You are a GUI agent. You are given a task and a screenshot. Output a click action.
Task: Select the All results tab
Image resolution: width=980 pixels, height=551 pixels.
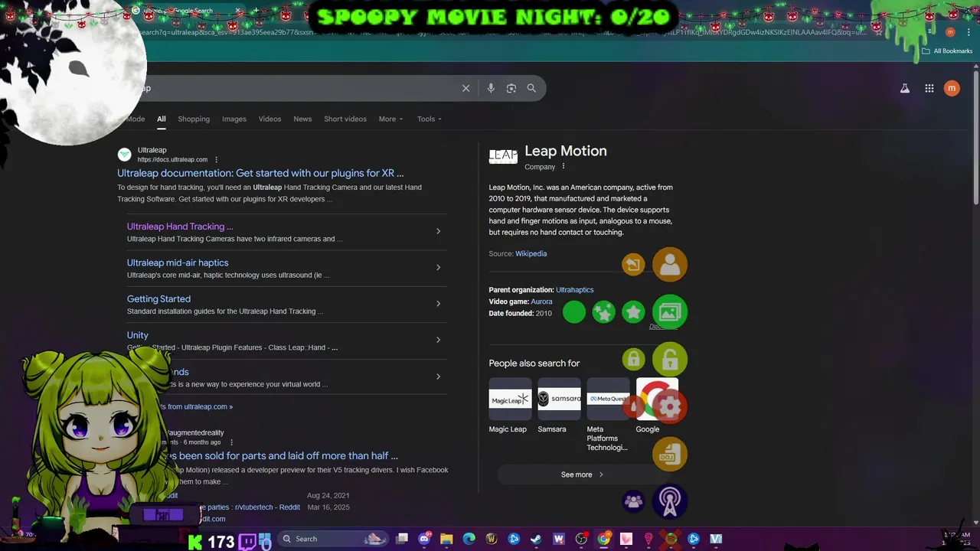[162, 119]
